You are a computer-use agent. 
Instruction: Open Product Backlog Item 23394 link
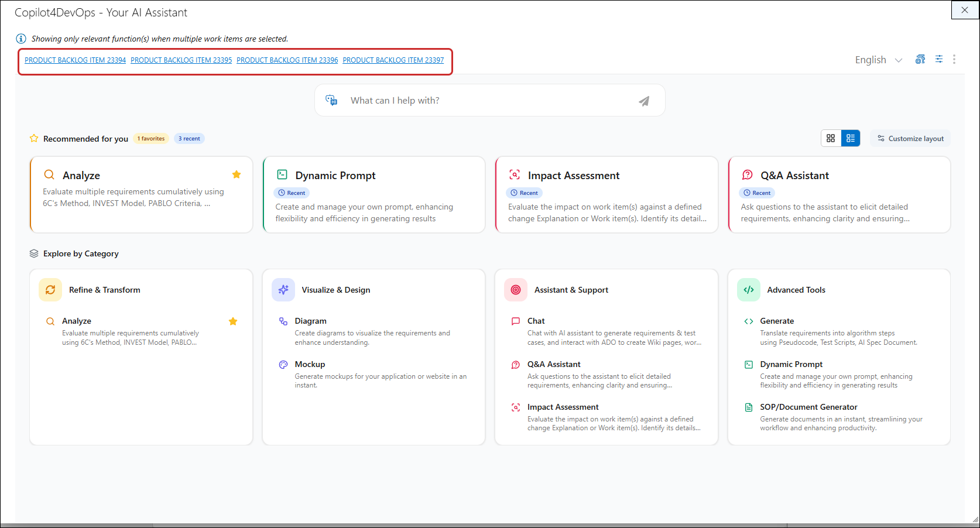click(75, 60)
